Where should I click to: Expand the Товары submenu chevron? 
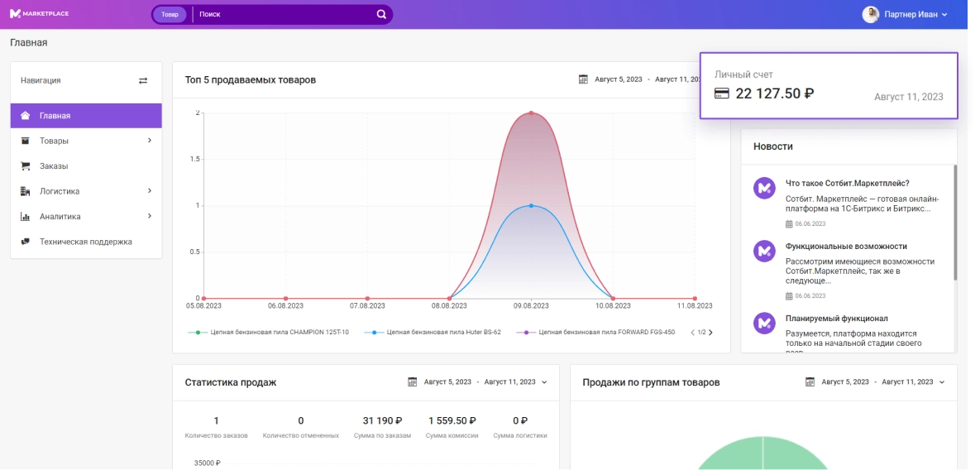[150, 141]
